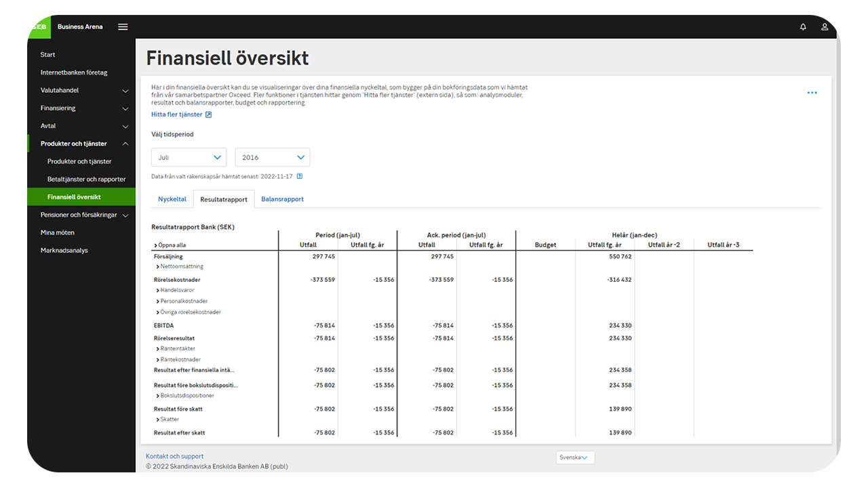Image resolution: width=868 pixels, height=488 pixels.
Task: Click Öppna alla to expand all rows
Action: point(170,245)
